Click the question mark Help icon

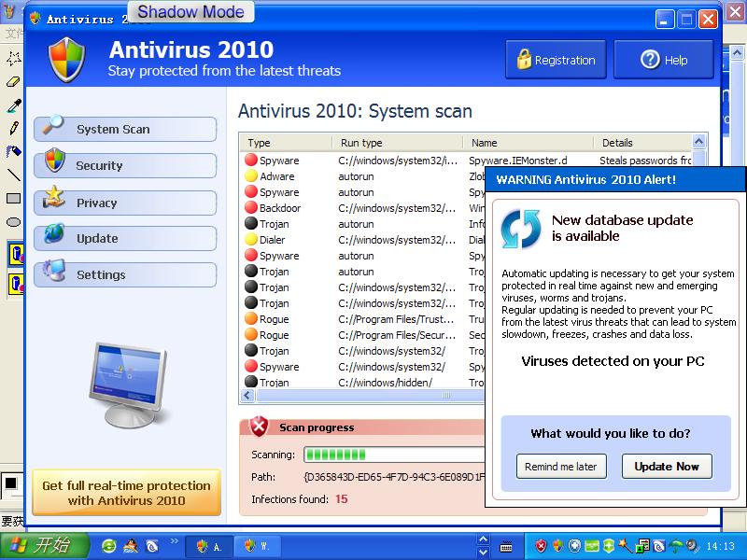(650, 60)
